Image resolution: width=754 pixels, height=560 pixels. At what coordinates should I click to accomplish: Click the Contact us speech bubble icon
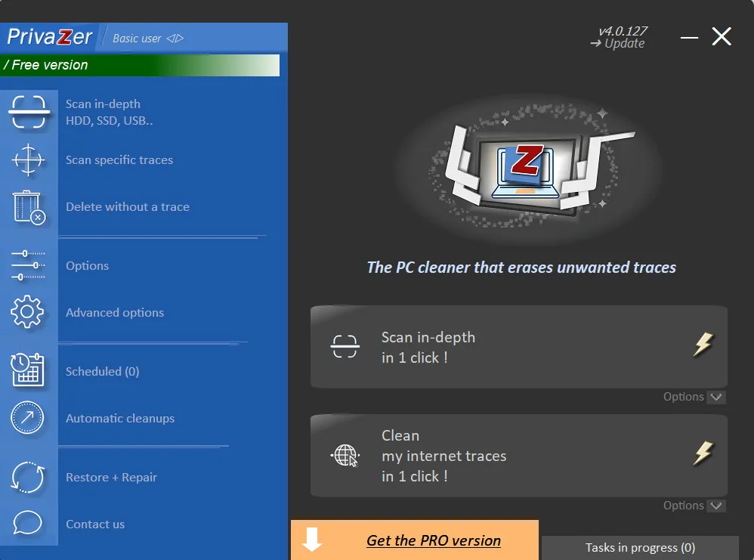pyautogui.click(x=27, y=523)
